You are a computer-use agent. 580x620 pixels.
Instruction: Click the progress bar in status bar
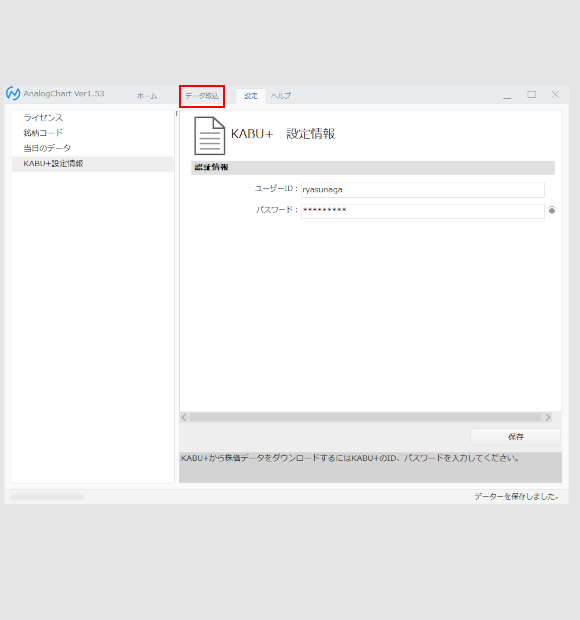[47, 497]
